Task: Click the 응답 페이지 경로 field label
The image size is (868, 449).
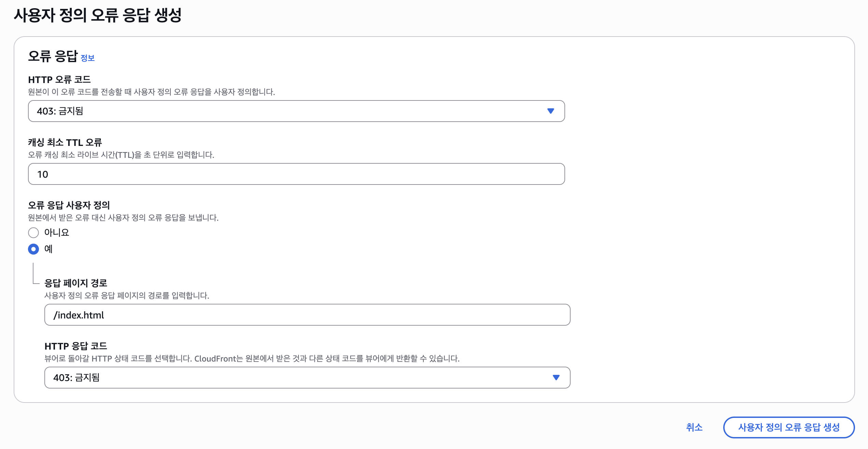Action: [x=76, y=283]
